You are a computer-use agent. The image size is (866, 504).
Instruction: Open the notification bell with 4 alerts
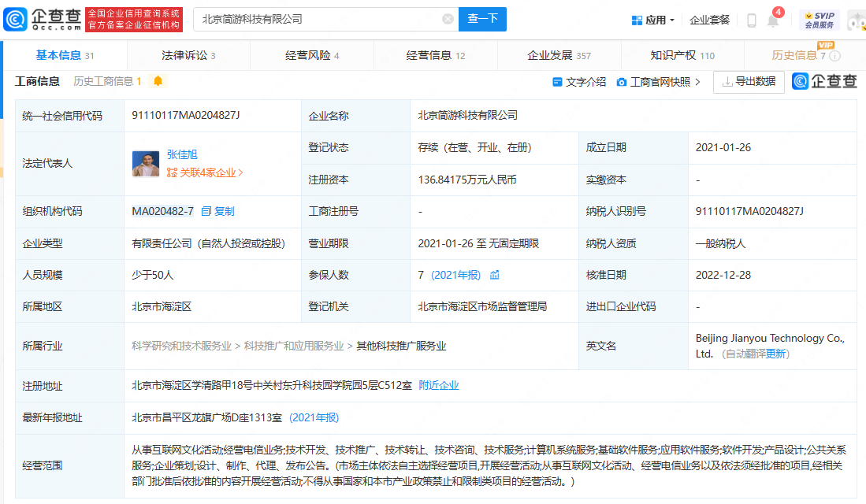point(773,20)
